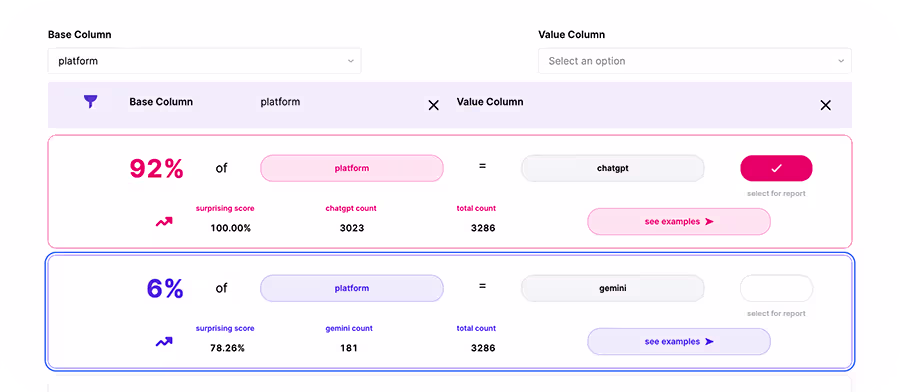Open see examples for gemini
This screenshot has width=900, height=392.
click(x=678, y=341)
